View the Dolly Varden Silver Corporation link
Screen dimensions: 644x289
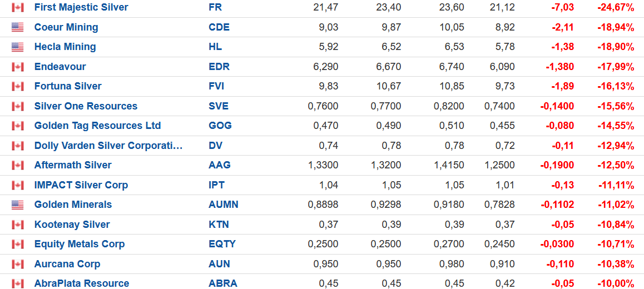coord(108,146)
